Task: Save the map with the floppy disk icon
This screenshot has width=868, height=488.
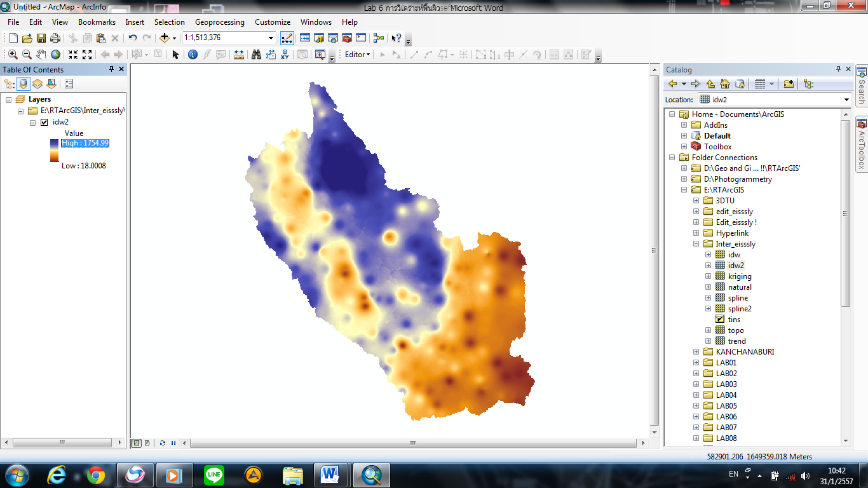Action: (41, 38)
